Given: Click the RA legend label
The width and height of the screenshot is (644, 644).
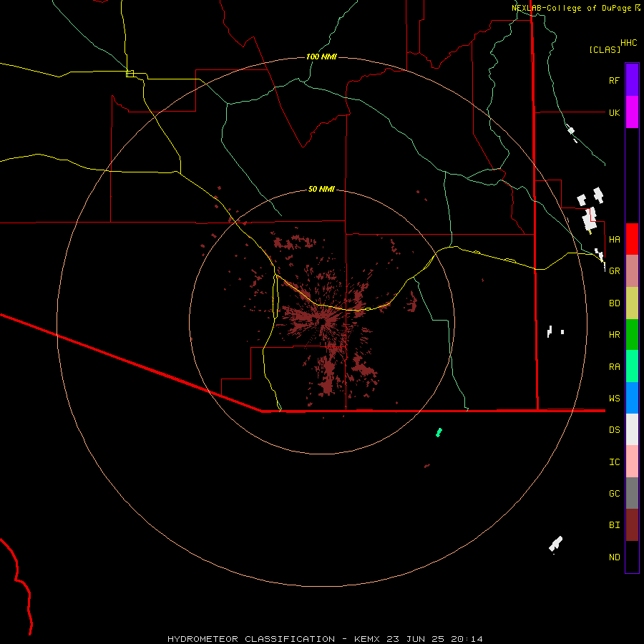Looking at the screenshot, I should [x=614, y=367].
